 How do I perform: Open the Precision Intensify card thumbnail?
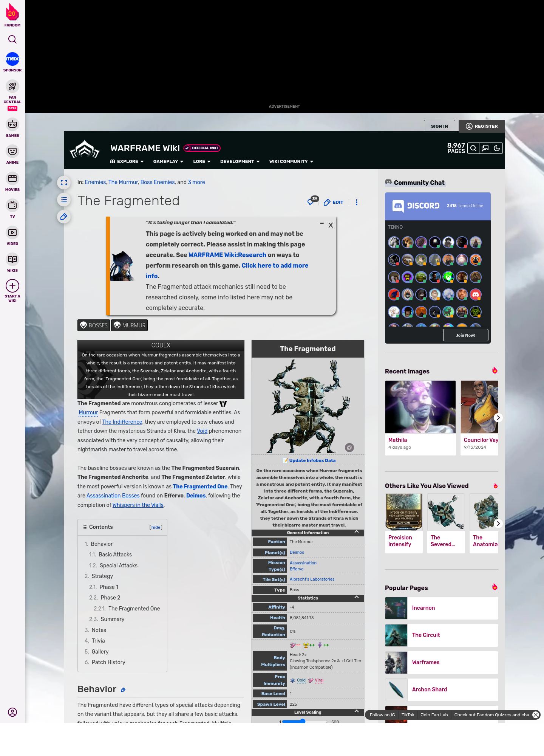click(404, 512)
